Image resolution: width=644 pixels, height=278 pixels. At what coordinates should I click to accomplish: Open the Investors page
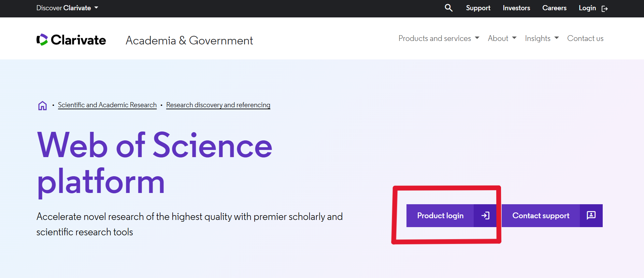[516, 8]
